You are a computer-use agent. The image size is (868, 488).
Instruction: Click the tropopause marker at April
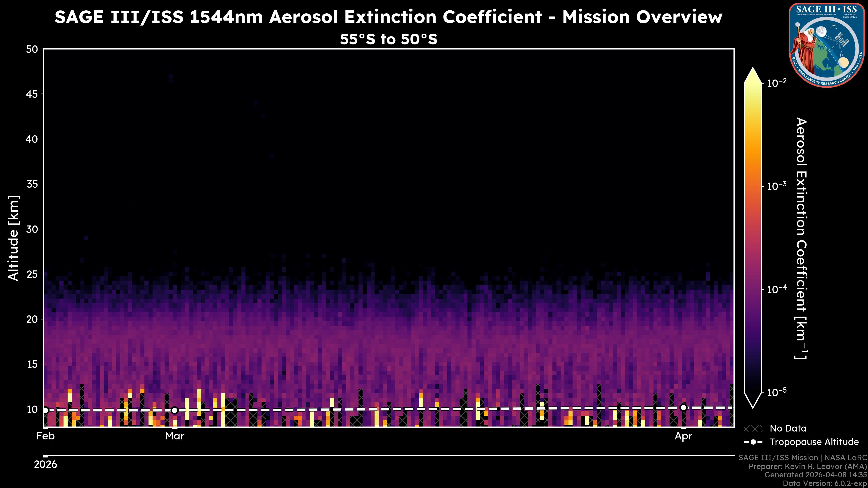click(x=683, y=408)
